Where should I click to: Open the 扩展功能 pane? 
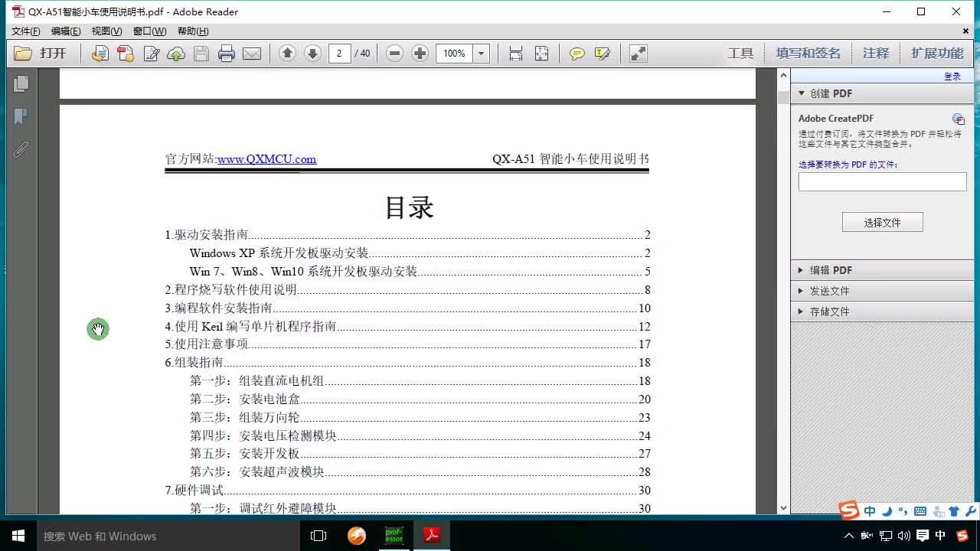937,53
